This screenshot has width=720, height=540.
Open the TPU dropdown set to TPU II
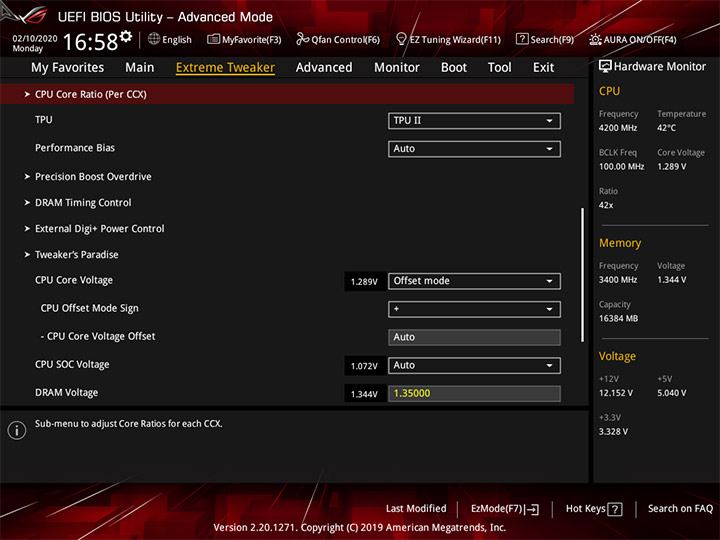[x=474, y=121]
